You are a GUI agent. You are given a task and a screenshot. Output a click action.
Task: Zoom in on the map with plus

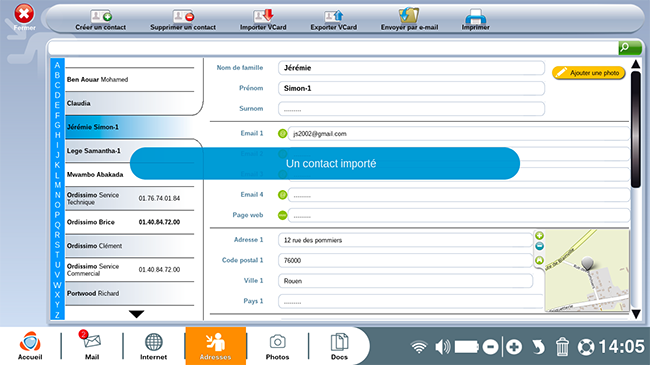click(x=539, y=236)
